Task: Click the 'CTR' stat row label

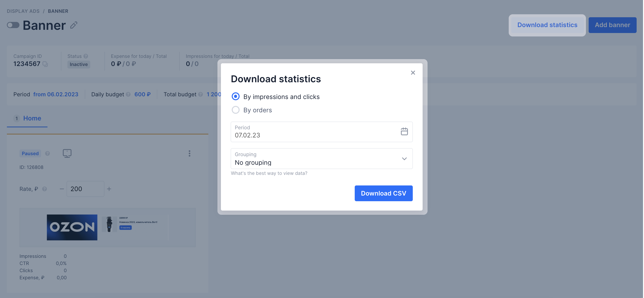Action: coord(24,263)
